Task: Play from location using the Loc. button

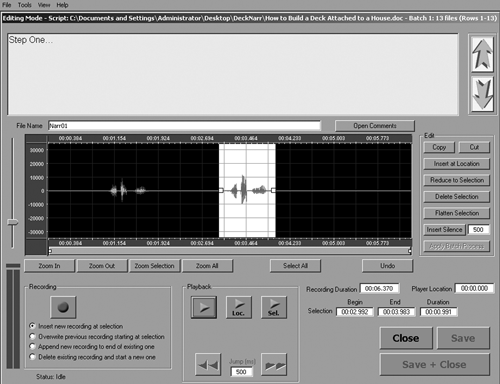Action: (239, 307)
